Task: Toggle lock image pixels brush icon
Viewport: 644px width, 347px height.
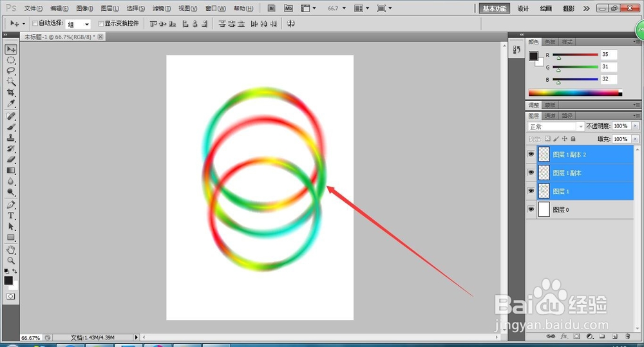Action: tap(556, 139)
